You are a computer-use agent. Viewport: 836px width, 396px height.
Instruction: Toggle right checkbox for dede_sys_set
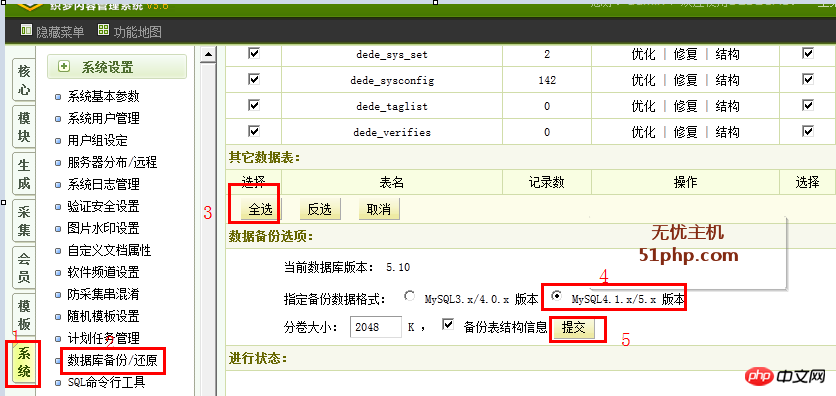[808, 53]
